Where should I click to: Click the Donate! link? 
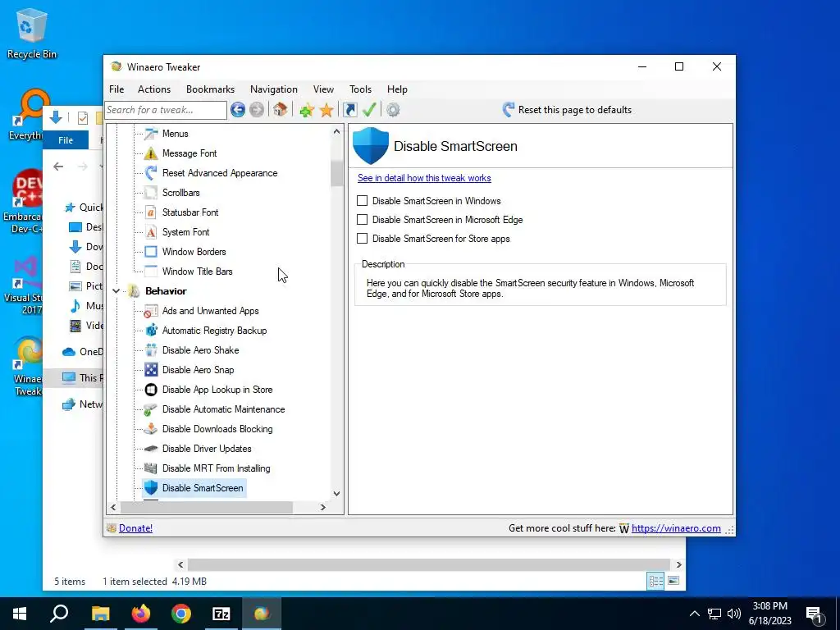pyautogui.click(x=135, y=528)
